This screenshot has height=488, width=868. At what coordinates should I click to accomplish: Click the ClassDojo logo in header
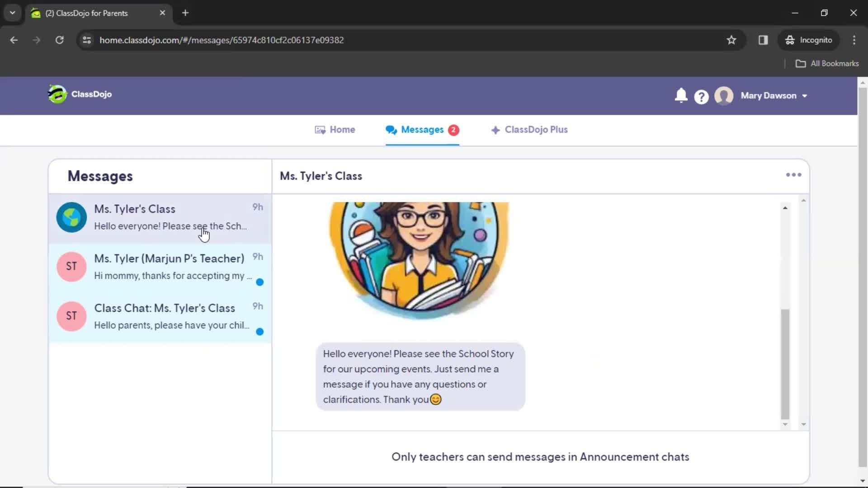coord(80,94)
